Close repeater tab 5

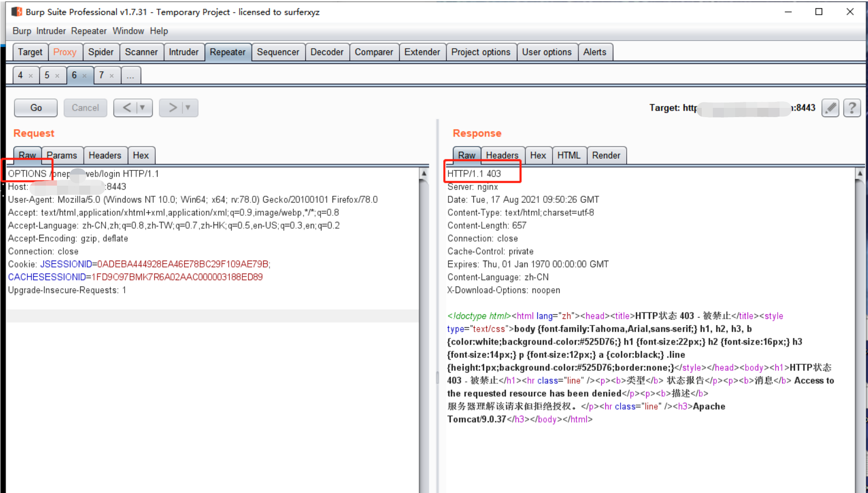click(x=57, y=75)
